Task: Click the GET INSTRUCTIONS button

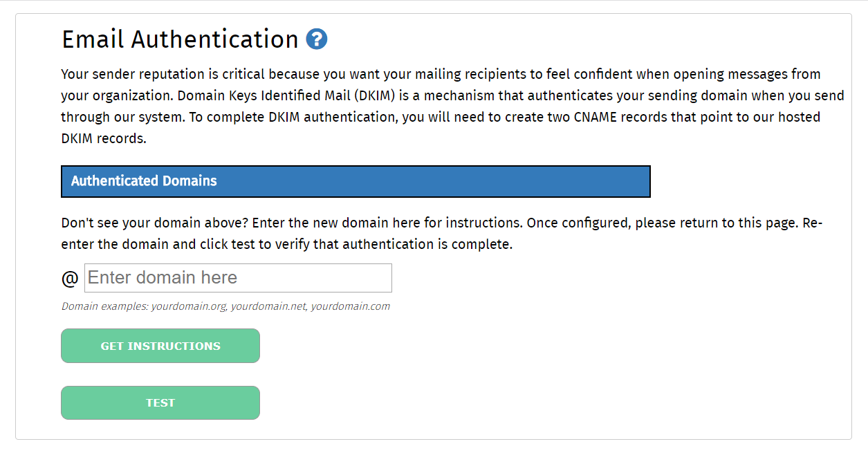Action: tap(160, 346)
